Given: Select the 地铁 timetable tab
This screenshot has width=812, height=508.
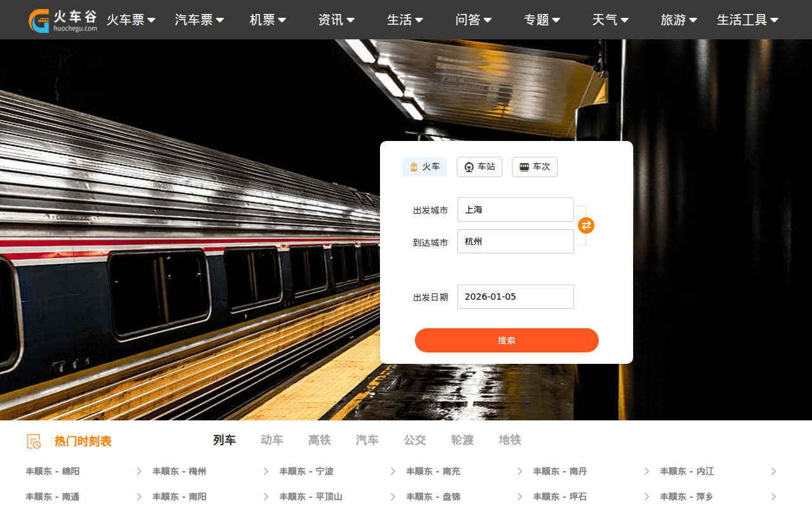Looking at the screenshot, I should tap(509, 439).
